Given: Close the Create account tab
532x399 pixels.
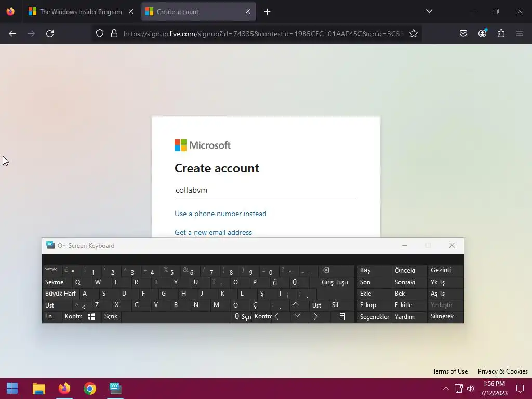Looking at the screenshot, I should pyautogui.click(x=248, y=11).
